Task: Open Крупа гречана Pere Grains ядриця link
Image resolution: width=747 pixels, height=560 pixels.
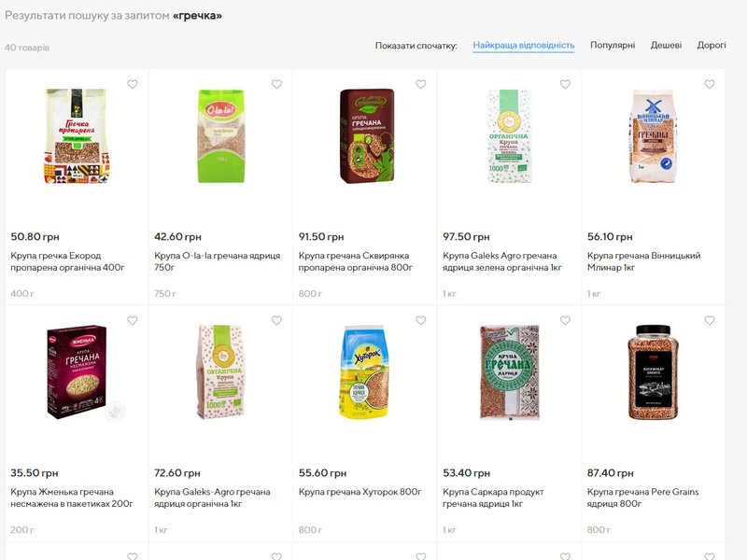Action: coord(642,497)
